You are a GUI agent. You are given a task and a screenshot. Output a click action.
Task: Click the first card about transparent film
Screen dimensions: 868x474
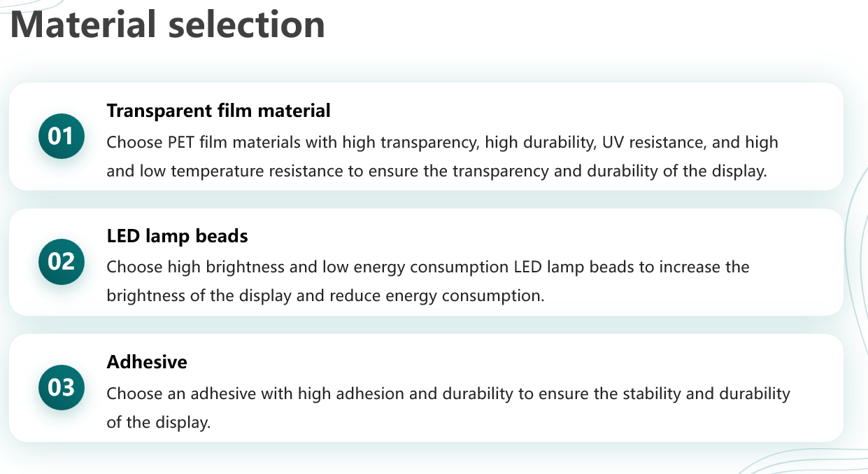tap(426, 137)
